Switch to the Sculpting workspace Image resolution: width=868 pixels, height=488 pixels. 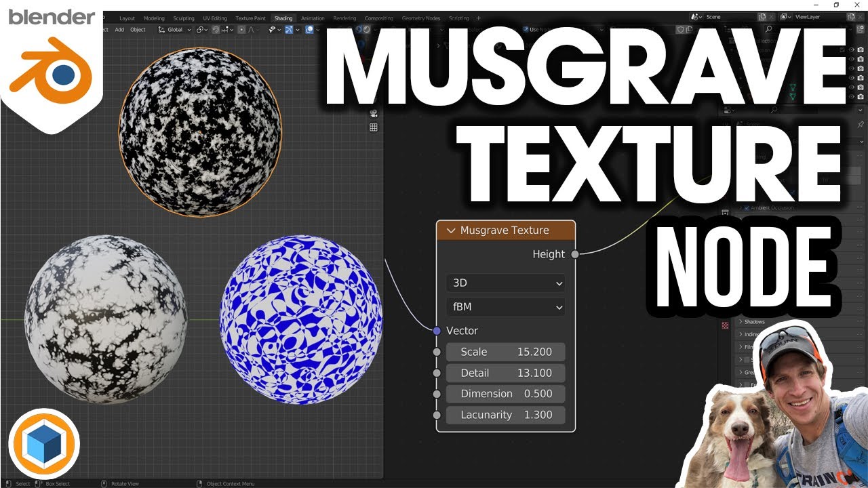(x=184, y=18)
